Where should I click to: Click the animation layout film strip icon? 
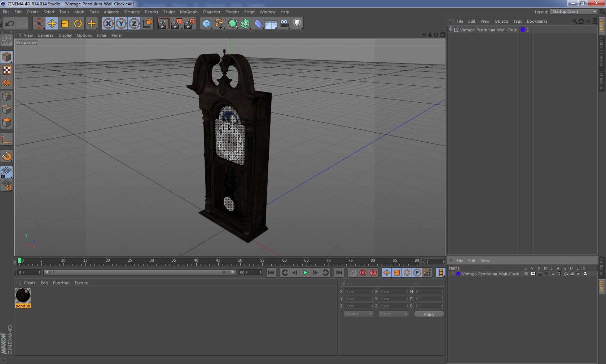(x=440, y=272)
